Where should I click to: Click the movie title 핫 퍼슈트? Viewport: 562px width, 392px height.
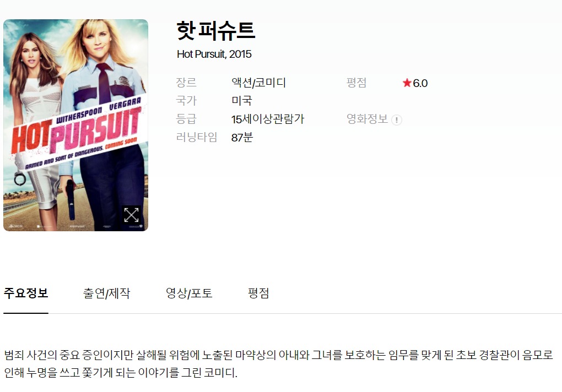216,30
